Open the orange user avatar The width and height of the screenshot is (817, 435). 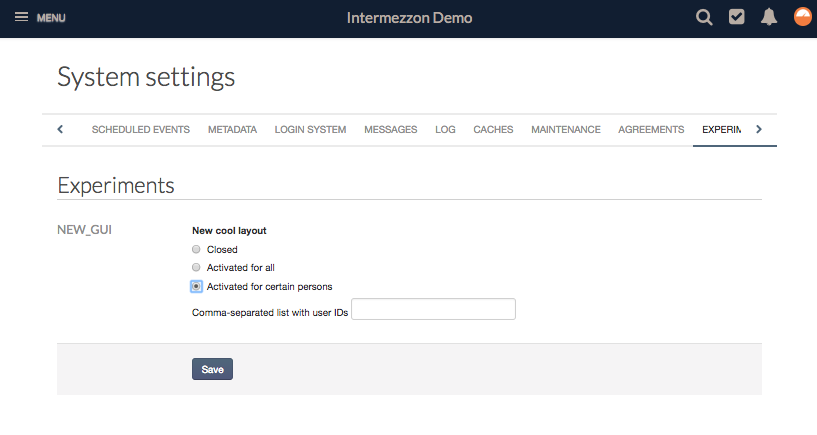coord(802,17)
